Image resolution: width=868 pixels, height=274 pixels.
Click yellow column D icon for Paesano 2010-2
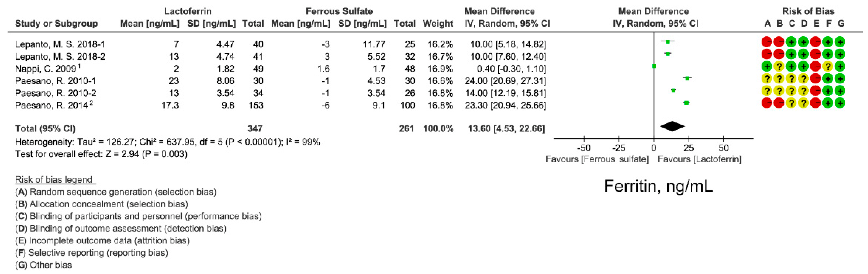(x=803, y=91)
